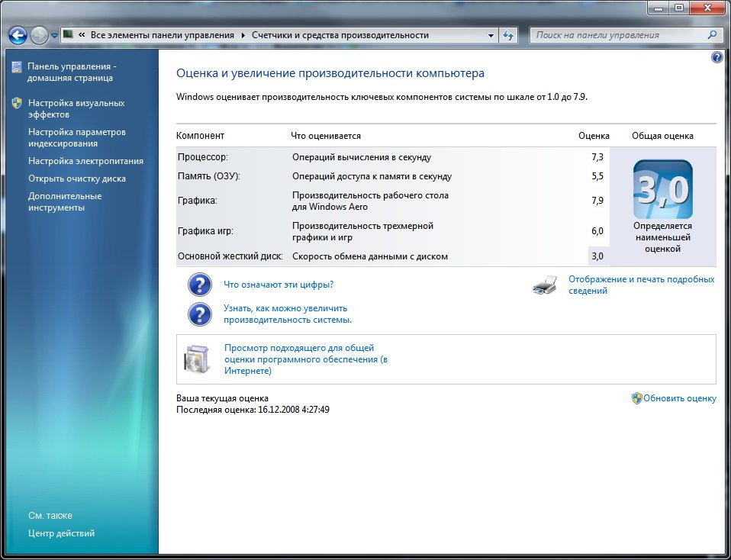This screenshot has height=560, width=731.
Task: Click the memory score 5,5
Action: (x=597, y=176)
